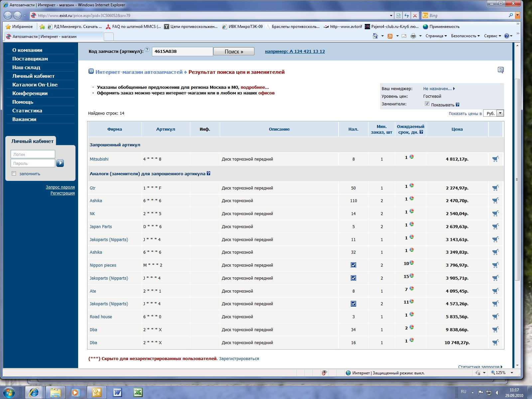Follow the 'Регистрация' link

coord(63,193)
